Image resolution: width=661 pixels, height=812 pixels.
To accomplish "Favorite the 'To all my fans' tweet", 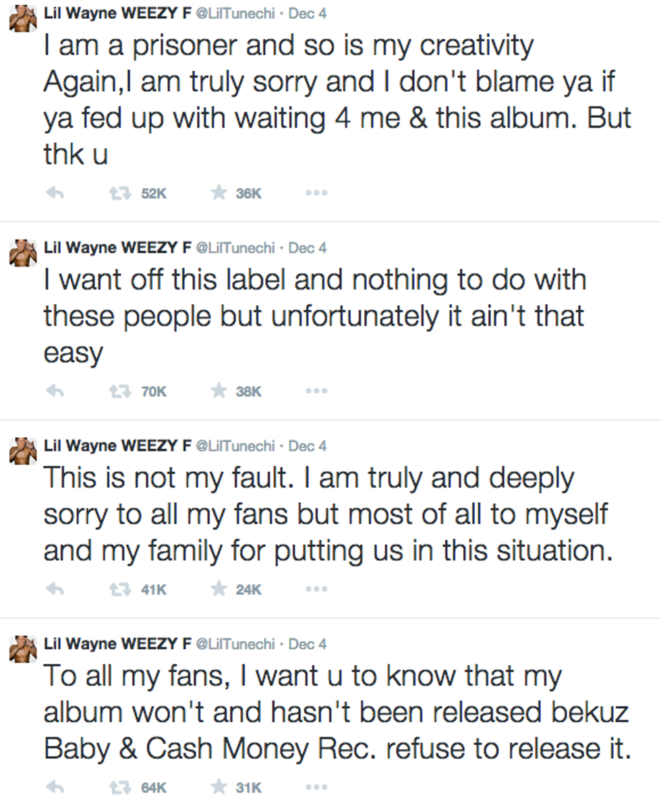I will (x=219, y=787).
